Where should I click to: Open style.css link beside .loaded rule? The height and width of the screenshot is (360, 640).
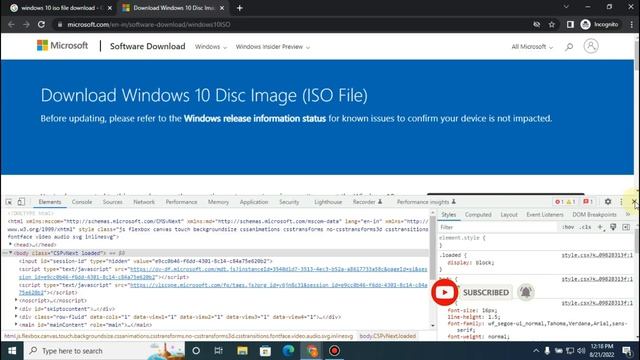[597, 255]
